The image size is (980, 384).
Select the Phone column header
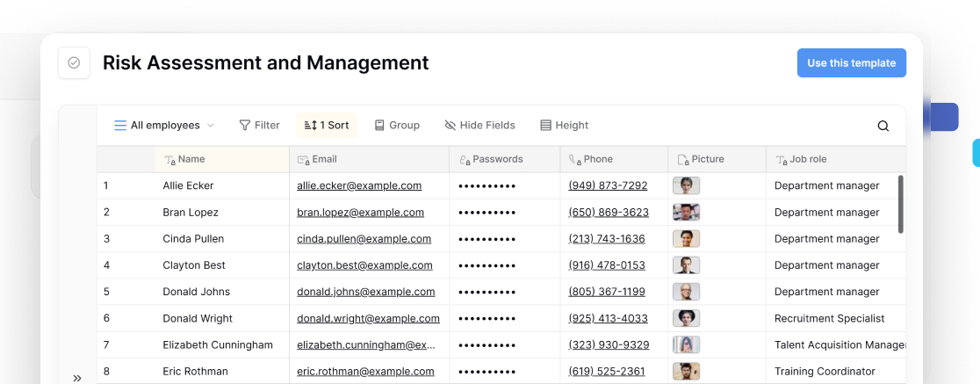click(x=614, y=159)
